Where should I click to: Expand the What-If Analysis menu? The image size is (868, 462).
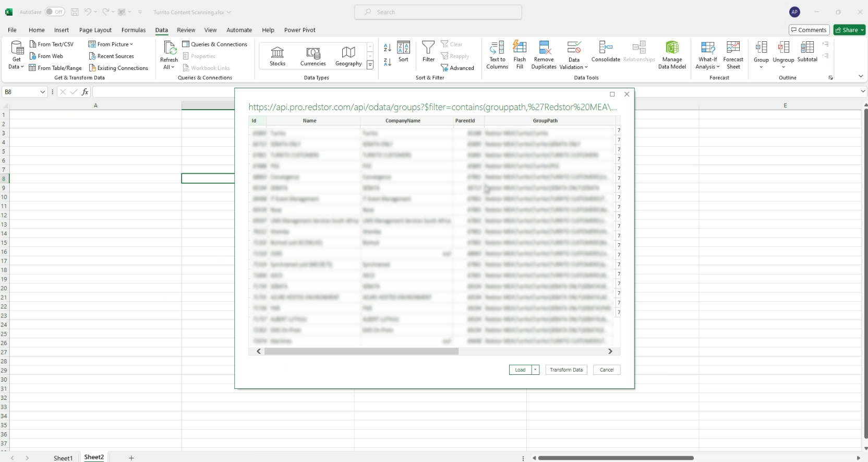[718, 67]
